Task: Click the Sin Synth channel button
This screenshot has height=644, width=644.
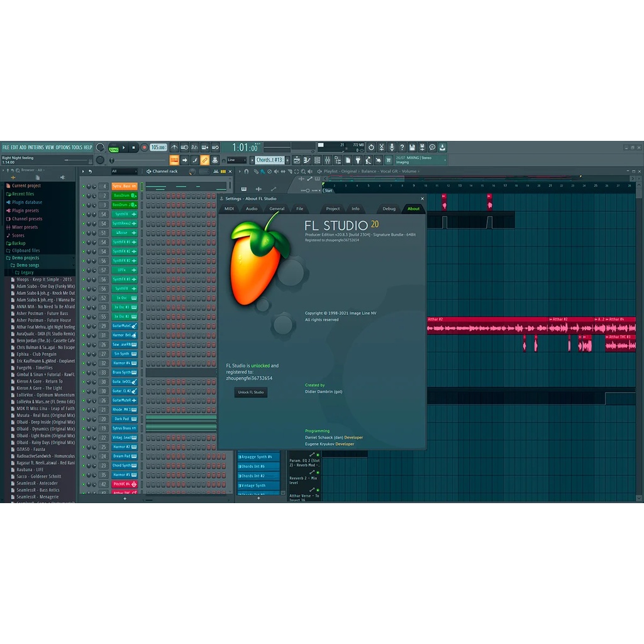Action: click(x=125, y=354)
